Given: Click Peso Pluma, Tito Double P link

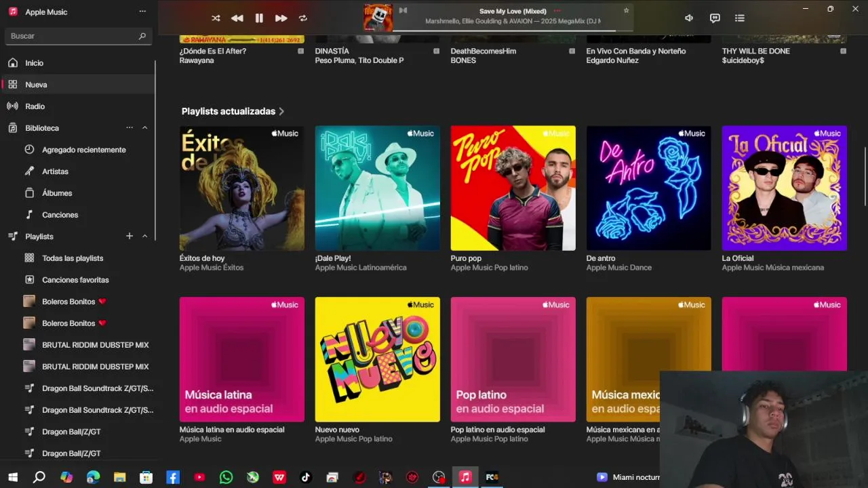Looking at the screenshot, I should pos(359,60).
